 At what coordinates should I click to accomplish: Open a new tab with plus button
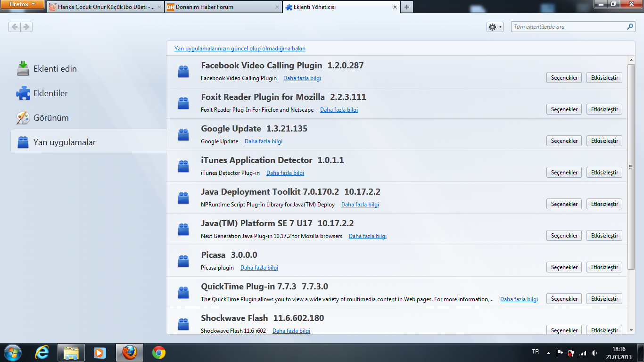406,7
